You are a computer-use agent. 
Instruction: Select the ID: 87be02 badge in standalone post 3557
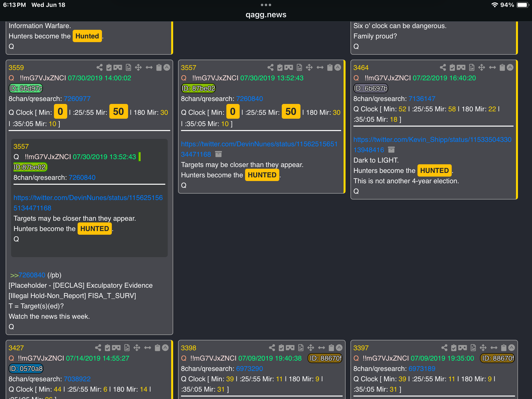(x=198, y=88)
